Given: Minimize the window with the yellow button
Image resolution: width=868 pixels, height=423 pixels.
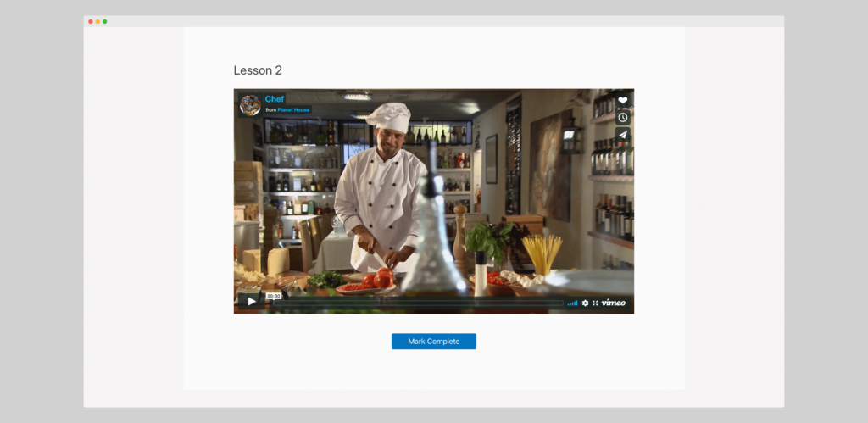Looking at the screenshot, I should click(98, 21).
